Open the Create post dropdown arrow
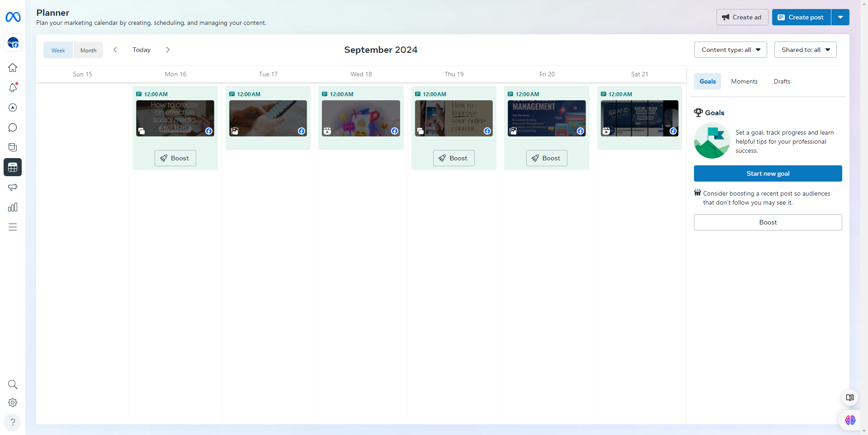 pyautogui.click(x=840, y=17)
